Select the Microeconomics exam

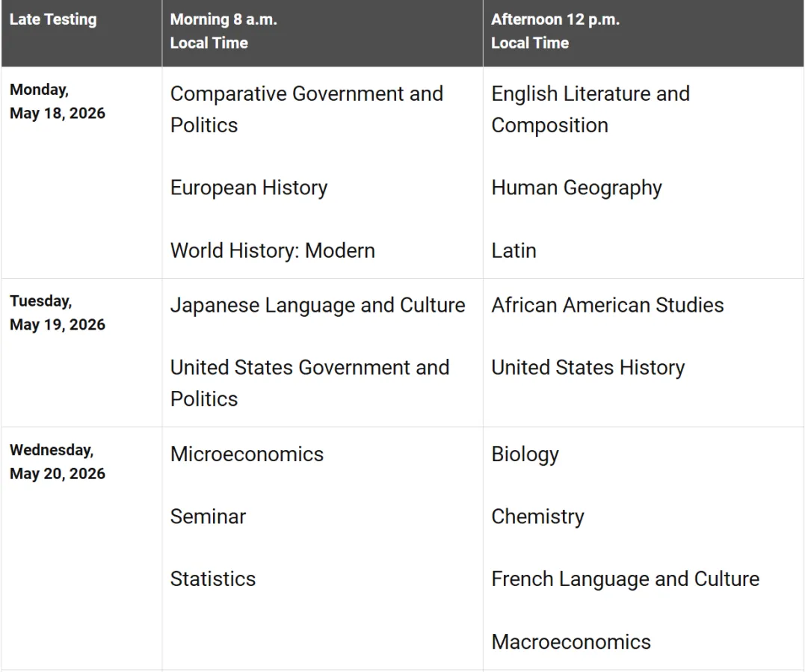(247, 454)
